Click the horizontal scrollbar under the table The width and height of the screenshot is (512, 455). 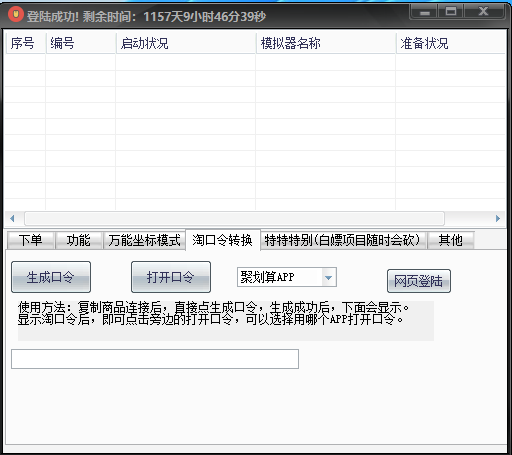234,219
